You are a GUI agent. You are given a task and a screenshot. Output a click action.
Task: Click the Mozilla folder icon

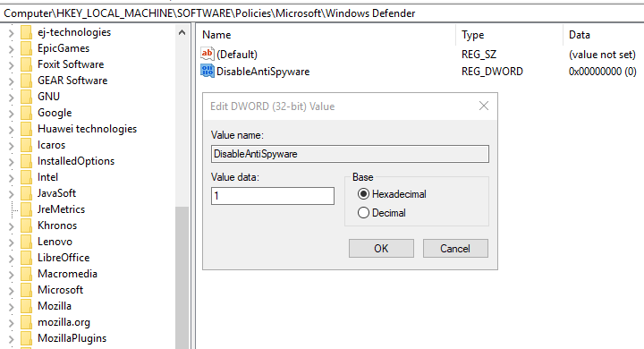(26, 306)
